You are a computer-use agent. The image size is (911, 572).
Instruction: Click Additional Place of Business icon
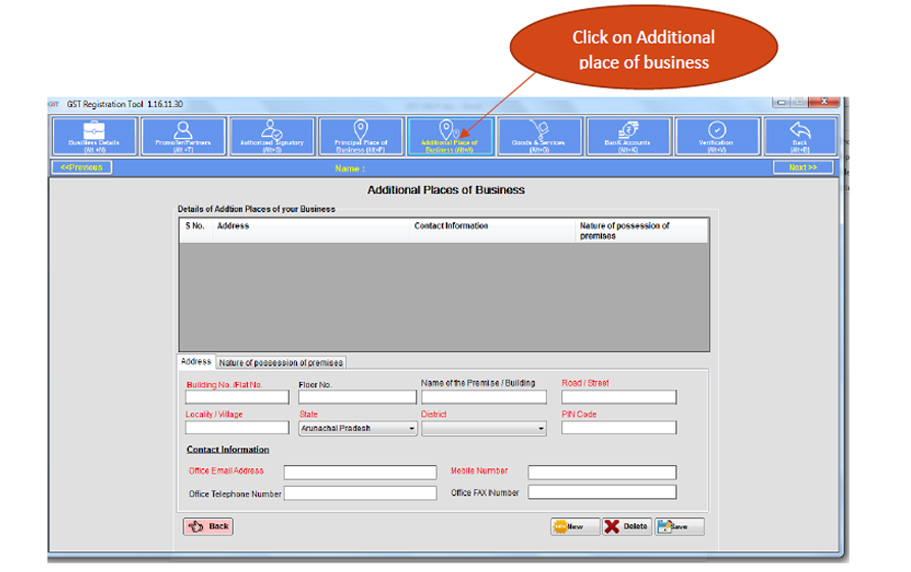click(449, 137)
